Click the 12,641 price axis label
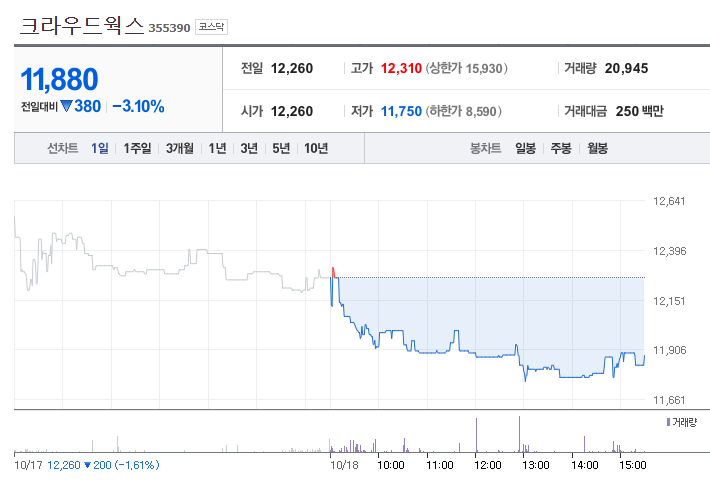Screen dimensions: 710x486 point(669,201)
